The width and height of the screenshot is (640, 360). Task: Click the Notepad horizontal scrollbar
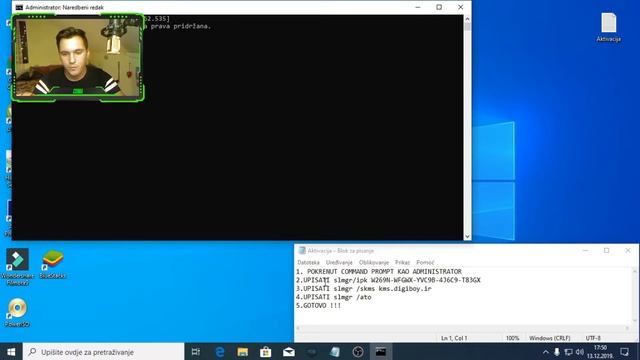tap(463, 328)
